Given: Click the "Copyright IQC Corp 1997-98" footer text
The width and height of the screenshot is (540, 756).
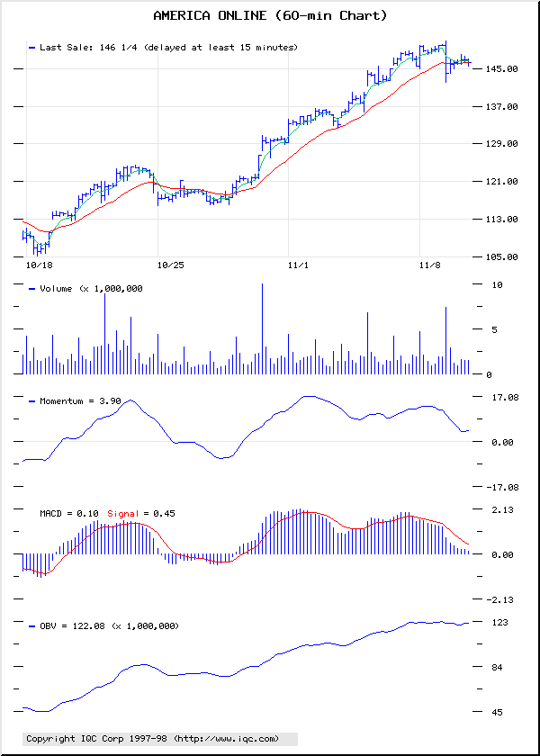Looking at the screenshot, I should click(98, 738).
